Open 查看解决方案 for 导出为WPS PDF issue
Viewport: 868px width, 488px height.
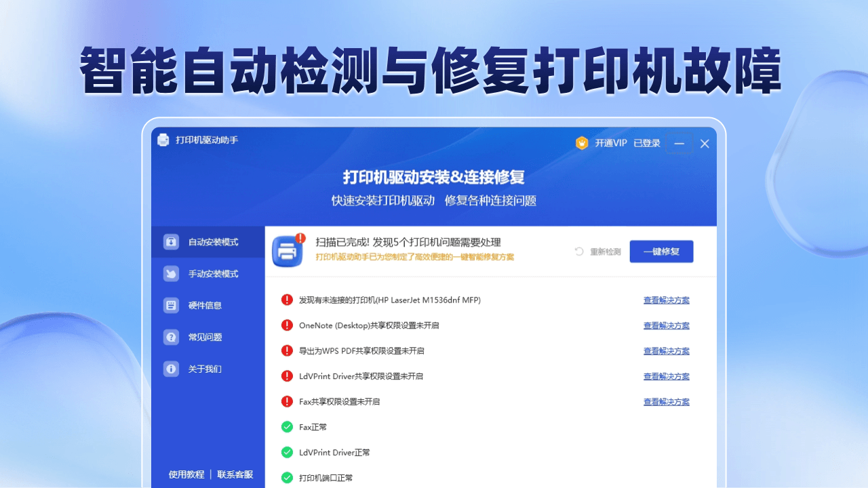point(666,350)
